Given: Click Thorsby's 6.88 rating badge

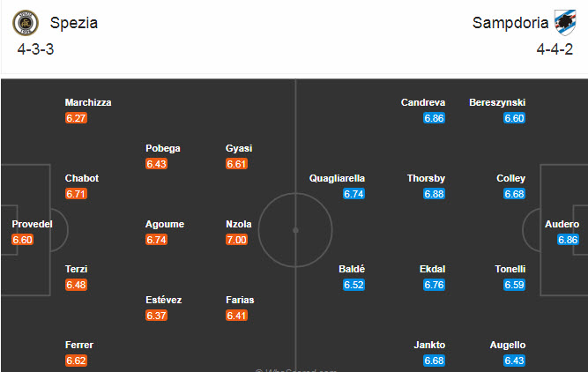Looking at the screenshot, I should click(x=433, y=194).
